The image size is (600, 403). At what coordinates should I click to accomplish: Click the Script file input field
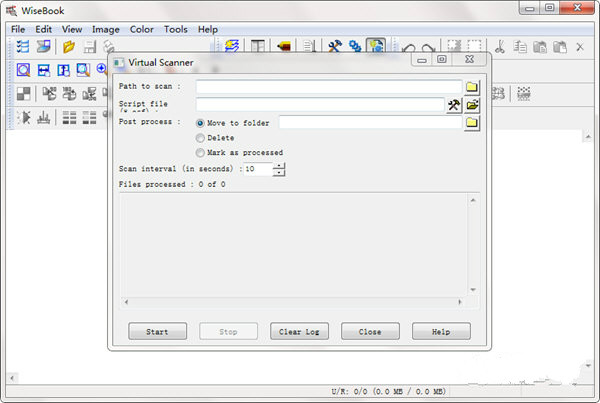[x=320, y=104]
